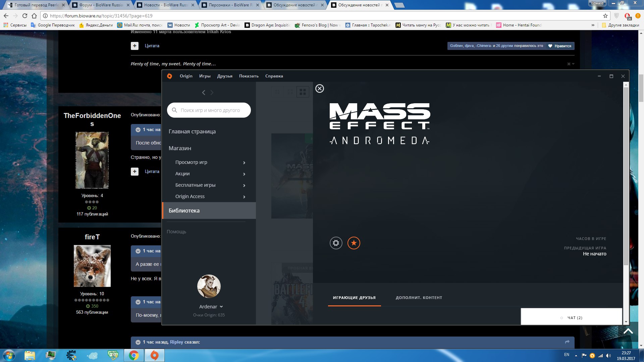Open the Друзья menu
Image resolution: width=644 pixels, height=362 pixels.
[225, 76]
